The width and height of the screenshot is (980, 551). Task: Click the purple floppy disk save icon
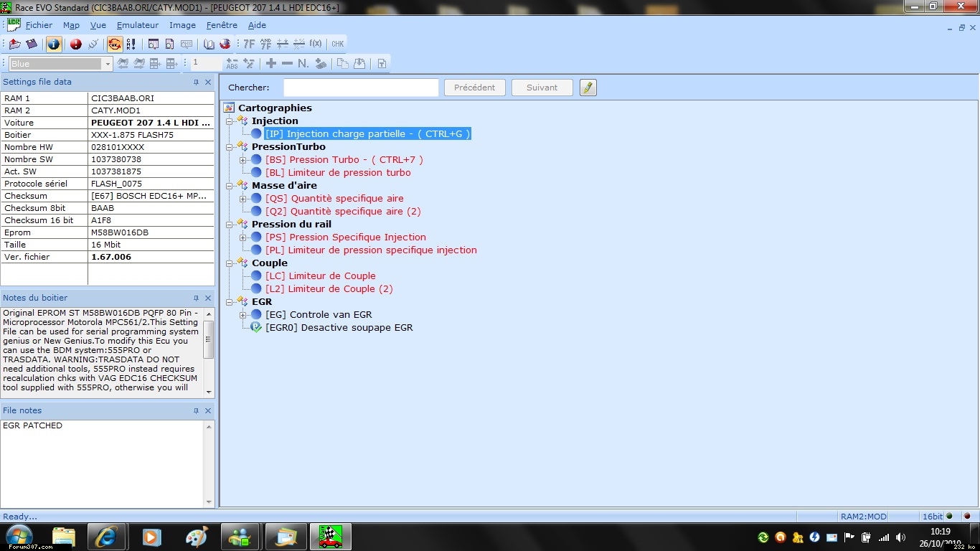click(x=31, y=44)
